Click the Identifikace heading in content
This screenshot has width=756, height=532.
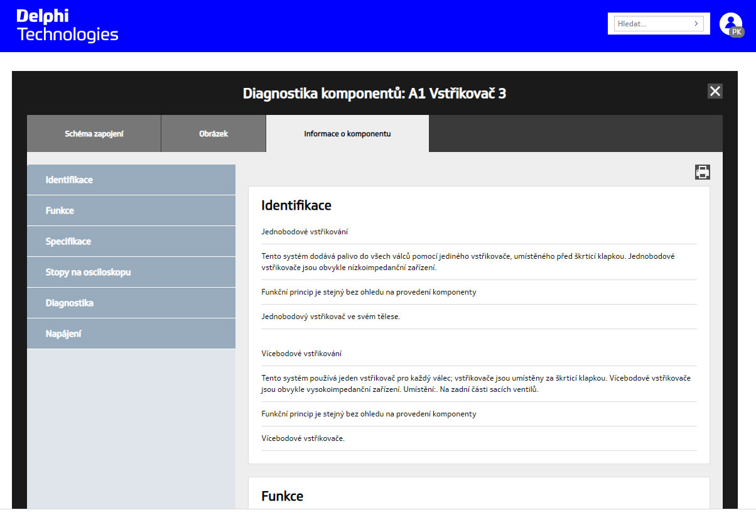click(x=296, y=205)
